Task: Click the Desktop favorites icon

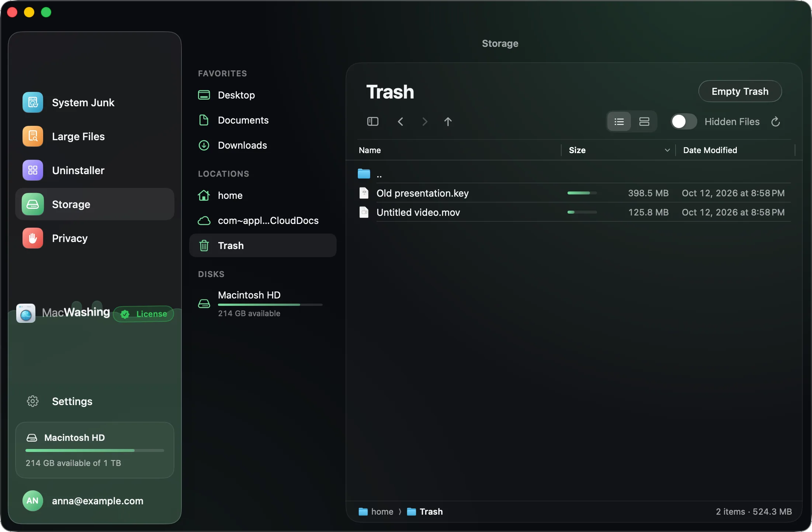Action: [204, 95]
